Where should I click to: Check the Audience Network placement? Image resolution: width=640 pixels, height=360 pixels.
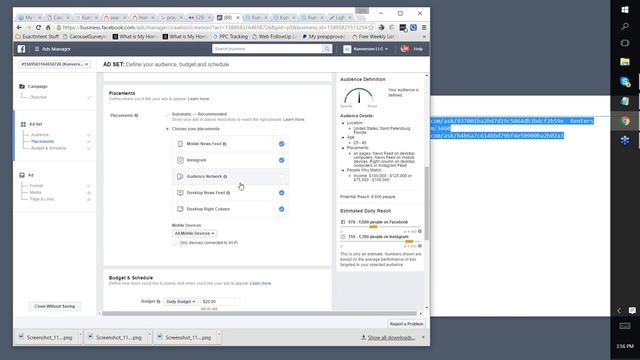pyautogui.click(x=282, y=177)
